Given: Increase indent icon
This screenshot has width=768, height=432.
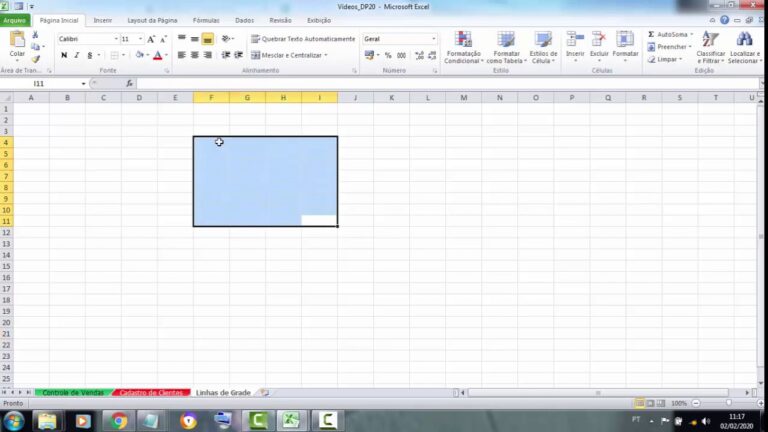Looking at the screenshot, I should [239, 55].
